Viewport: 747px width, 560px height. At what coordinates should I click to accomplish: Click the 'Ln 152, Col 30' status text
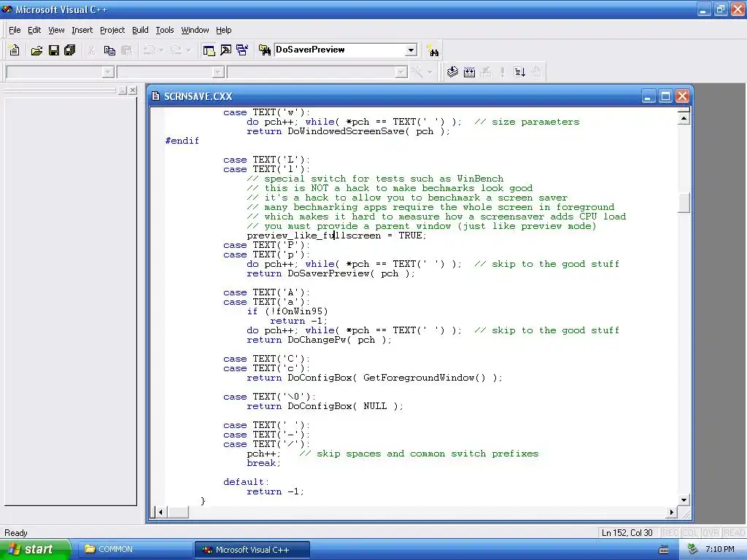pos(627,533)
